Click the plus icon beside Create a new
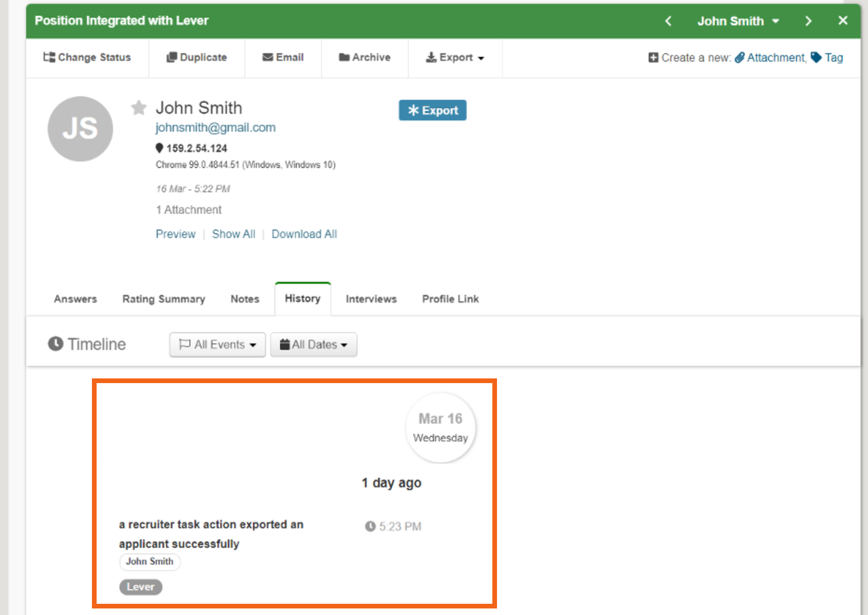Image resolution: width=868 pixels, height=615 pixels. point(653,57)
